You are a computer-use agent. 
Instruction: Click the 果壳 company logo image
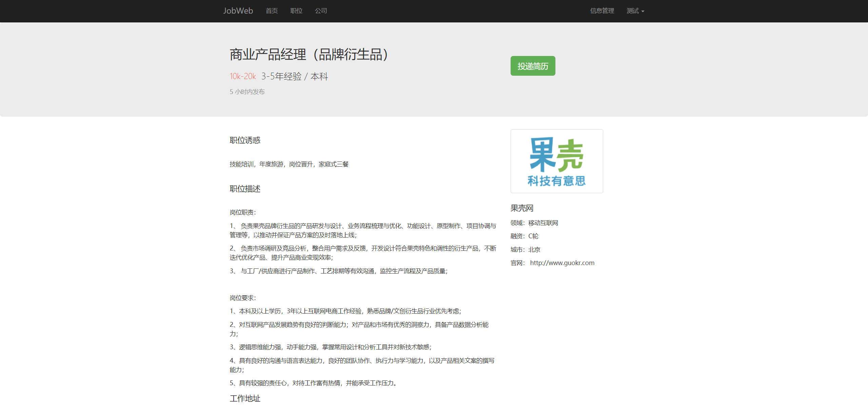556,161
